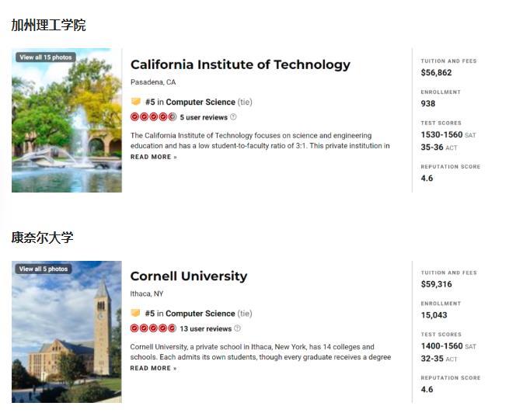Screen dimensions: 523x420
Task: Open the 5 user reviews link
Action: [x=204, y=117]
